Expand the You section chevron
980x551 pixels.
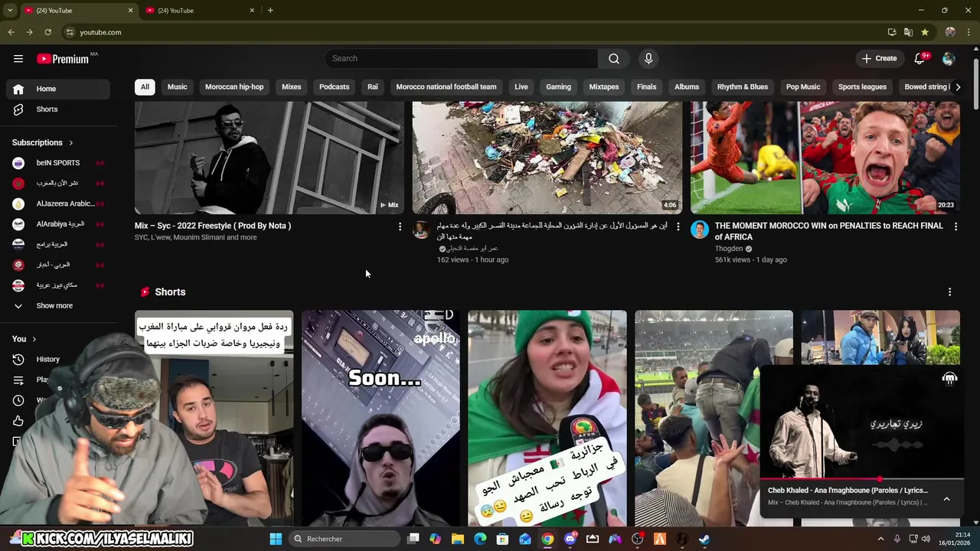click(x=34, y=339)
